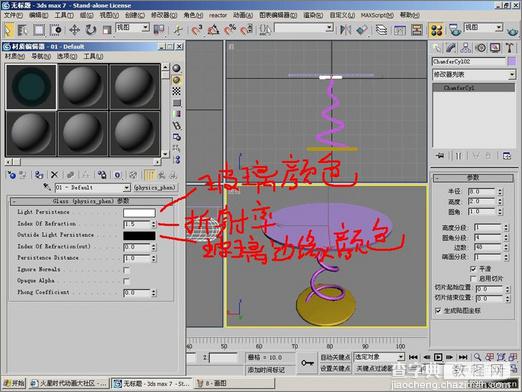Image resolution: width=522 pixels, height=392 pixels.
Task: Open reference coordinate system 视图 dropdown
Action: tap(146, 28)
